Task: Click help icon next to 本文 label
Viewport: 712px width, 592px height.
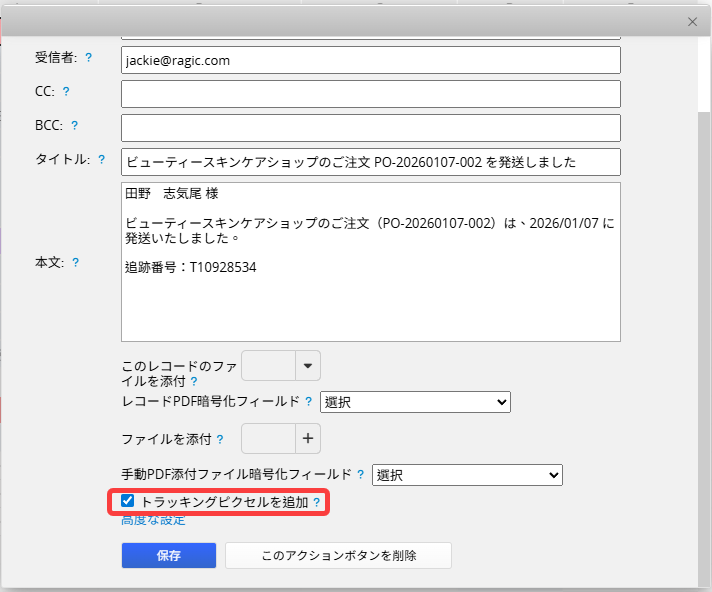Action: [x=76, y=263]
